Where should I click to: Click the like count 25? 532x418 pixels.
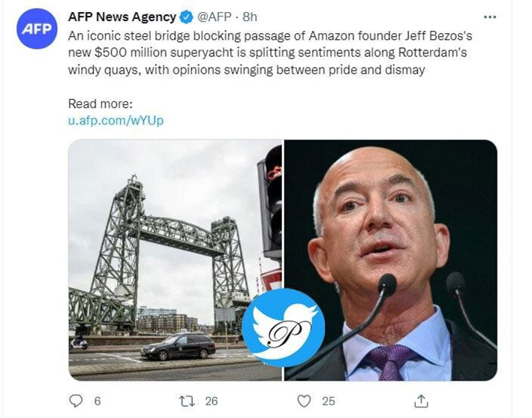329,401
